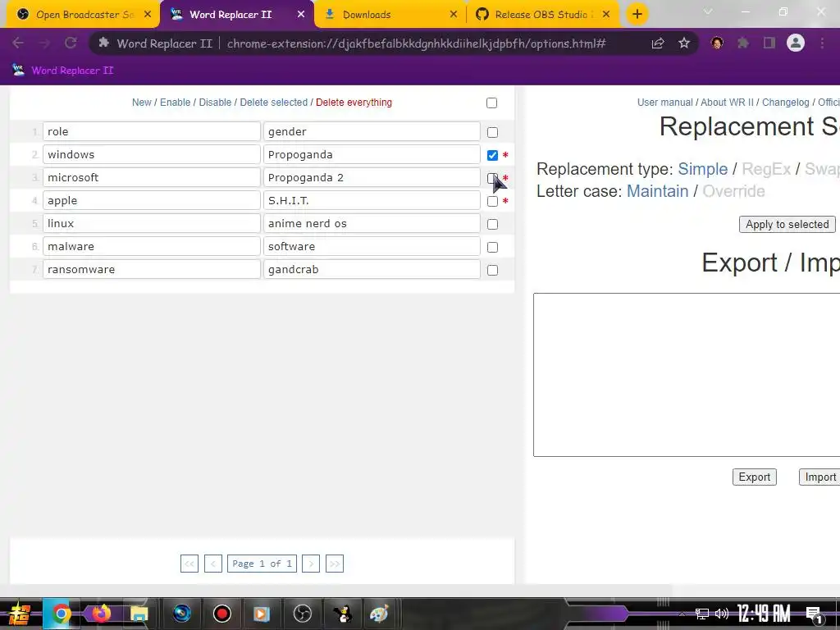Bookmark this page with the star icon

[684, 43]
